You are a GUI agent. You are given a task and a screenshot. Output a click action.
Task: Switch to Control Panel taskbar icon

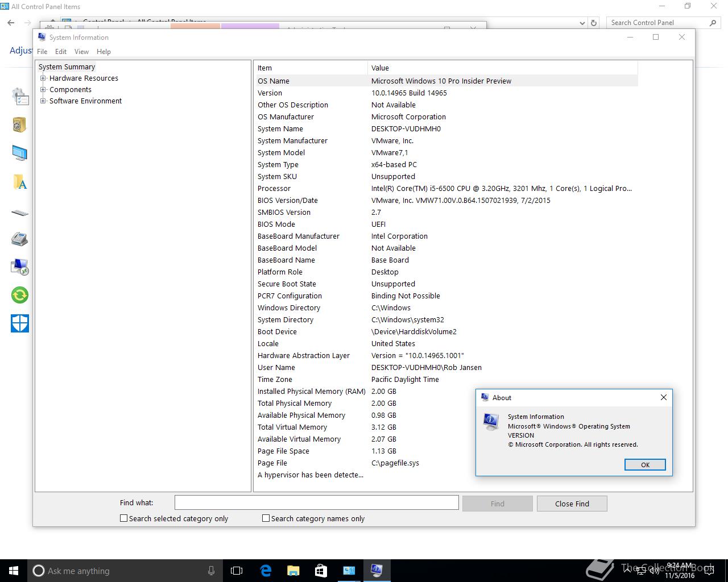coord(349,571)
